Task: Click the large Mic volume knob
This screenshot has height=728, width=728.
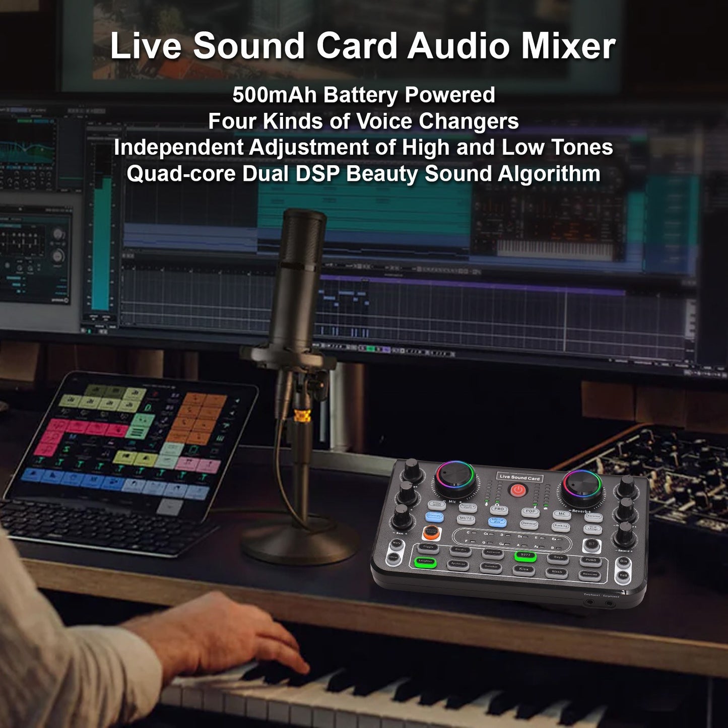Action: tap(455, 479)
